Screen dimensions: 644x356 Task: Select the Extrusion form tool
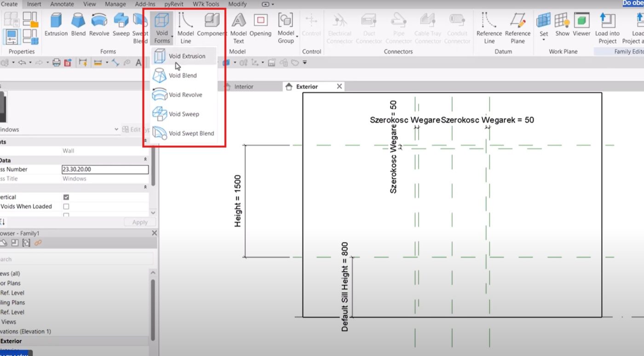(56, 25)
